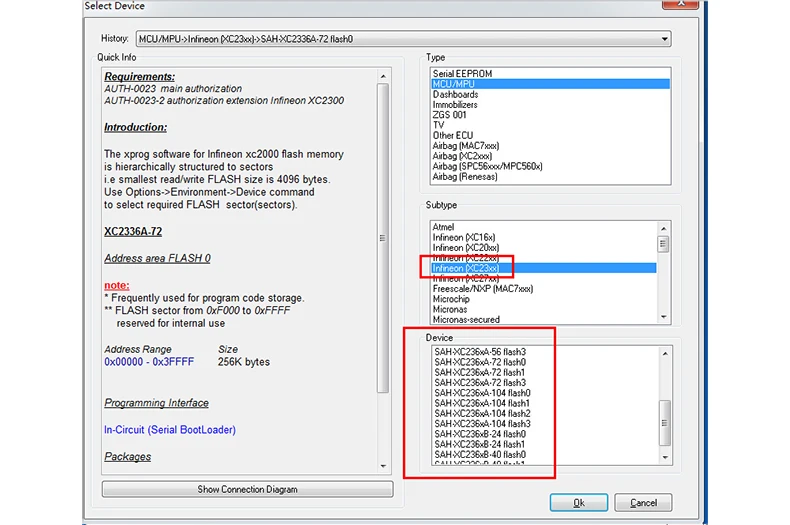The image size is (790, 525).
Task: Select SAH-XC236xA-72 flash1 device
Action: [546, 372]
